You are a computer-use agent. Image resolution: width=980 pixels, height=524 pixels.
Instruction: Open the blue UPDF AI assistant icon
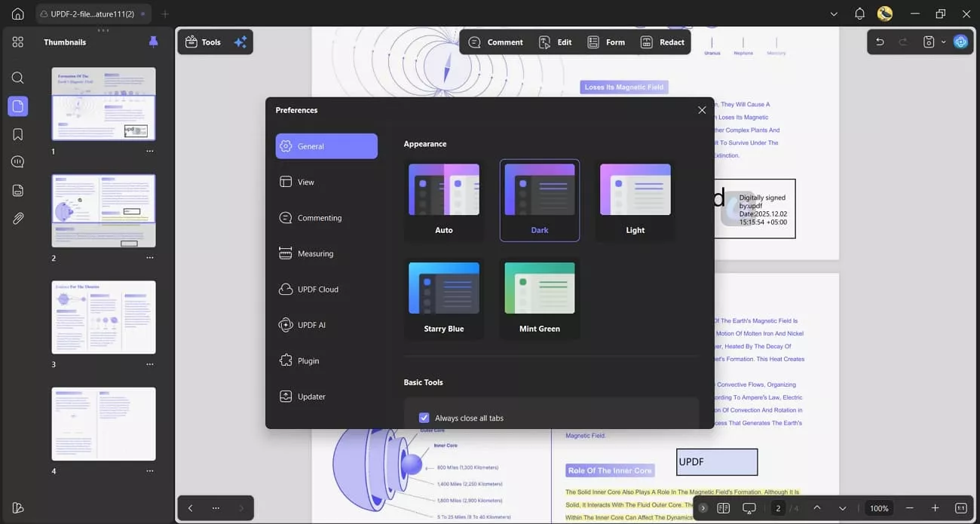(960, 42)
